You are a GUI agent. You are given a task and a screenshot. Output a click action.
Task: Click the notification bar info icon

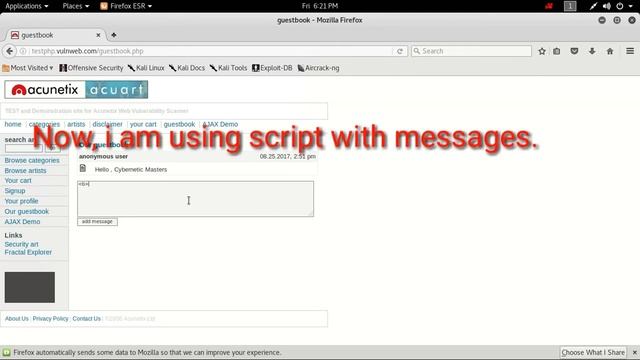click(x=7, y=352)
